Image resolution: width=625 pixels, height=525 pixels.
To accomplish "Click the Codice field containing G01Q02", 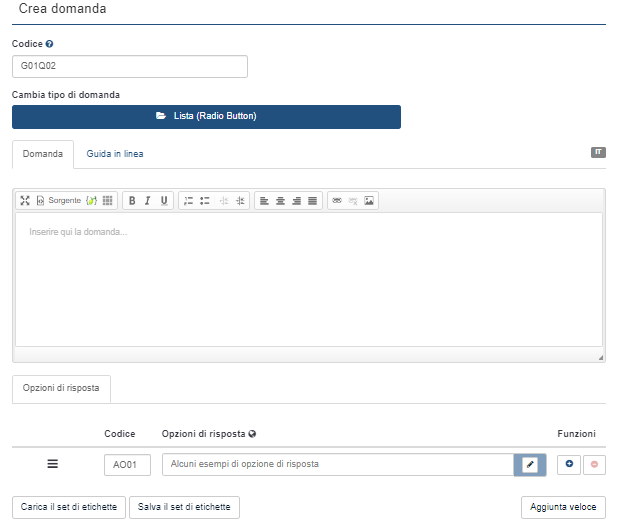I will coord(130,66).
